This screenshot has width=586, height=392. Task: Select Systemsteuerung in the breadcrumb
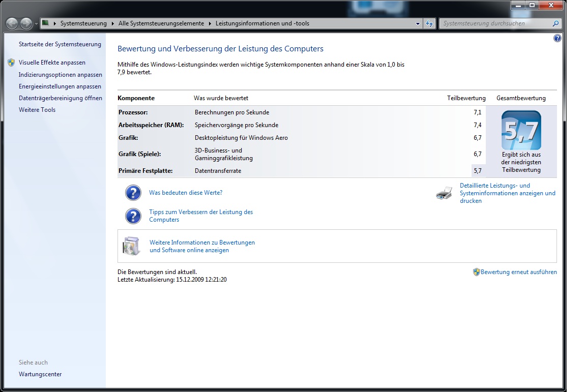coord(83,23)
